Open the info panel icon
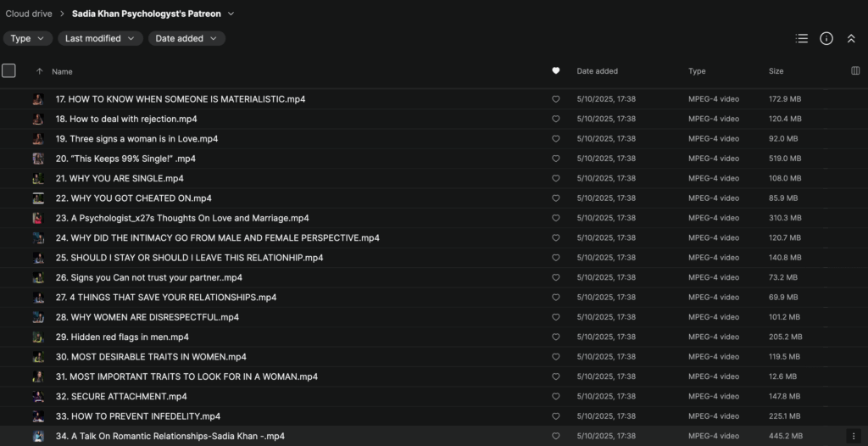This screenshot has height=446, width=868. pyautogui.click(x=826, y=38)
